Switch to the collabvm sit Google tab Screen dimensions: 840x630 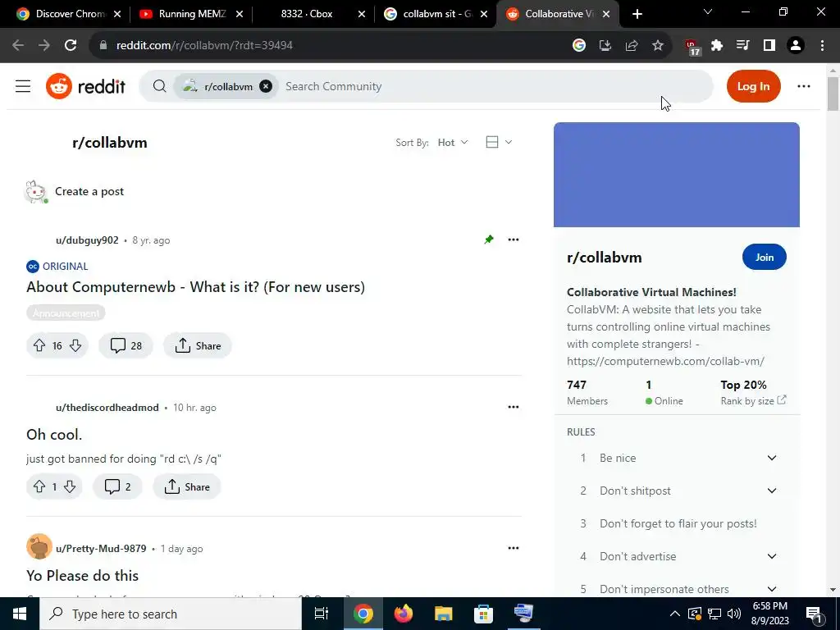(435, 14)
